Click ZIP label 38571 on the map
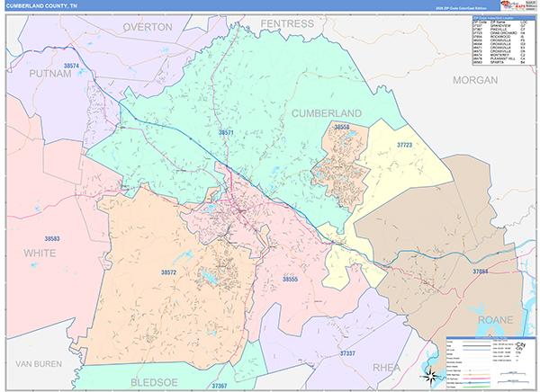This screenshot has width=540, height=392. (226, 132)
